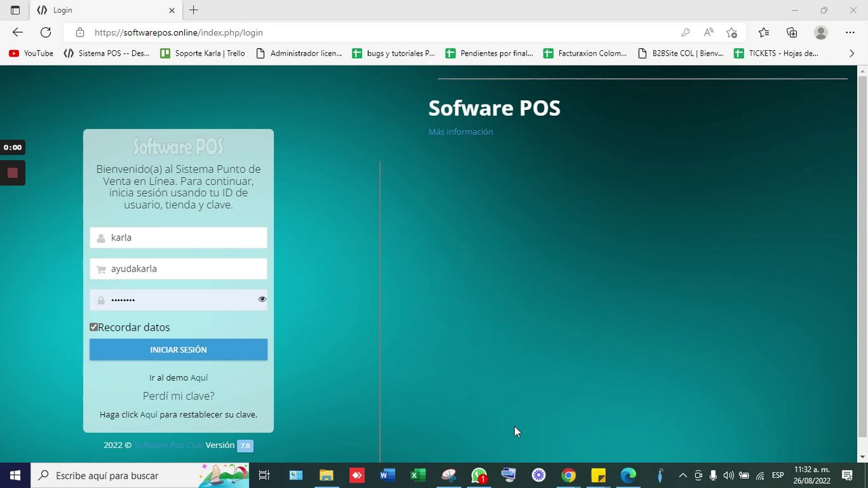Viewport: 868px width, 488px height.
Task: Click the username field containing karla
Action: click(178, 238)
